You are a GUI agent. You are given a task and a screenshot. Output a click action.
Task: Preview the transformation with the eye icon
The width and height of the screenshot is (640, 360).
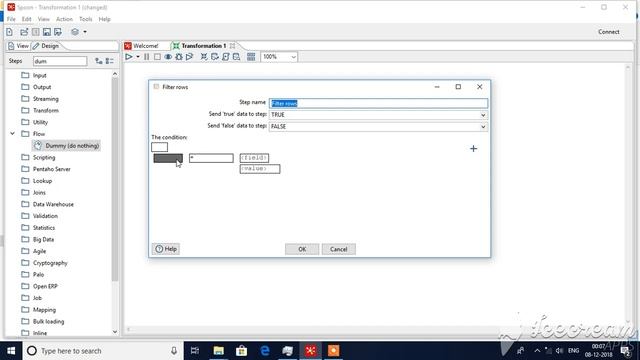click(168, 57)
